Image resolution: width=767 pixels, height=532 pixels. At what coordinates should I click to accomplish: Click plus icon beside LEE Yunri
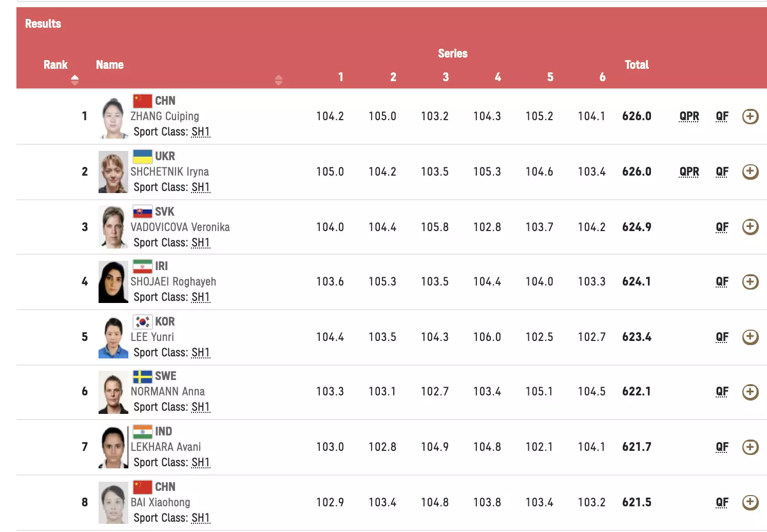coord(750,337)
